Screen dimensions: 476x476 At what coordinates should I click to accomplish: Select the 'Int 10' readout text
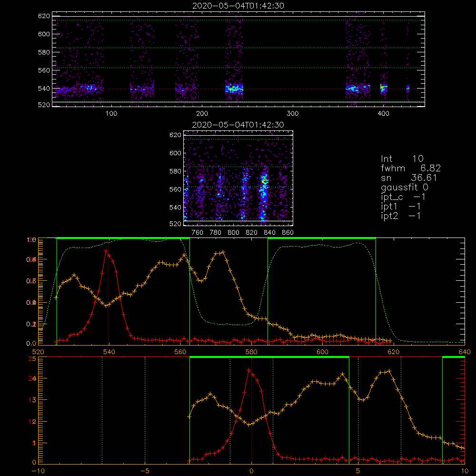coord(402,159)
